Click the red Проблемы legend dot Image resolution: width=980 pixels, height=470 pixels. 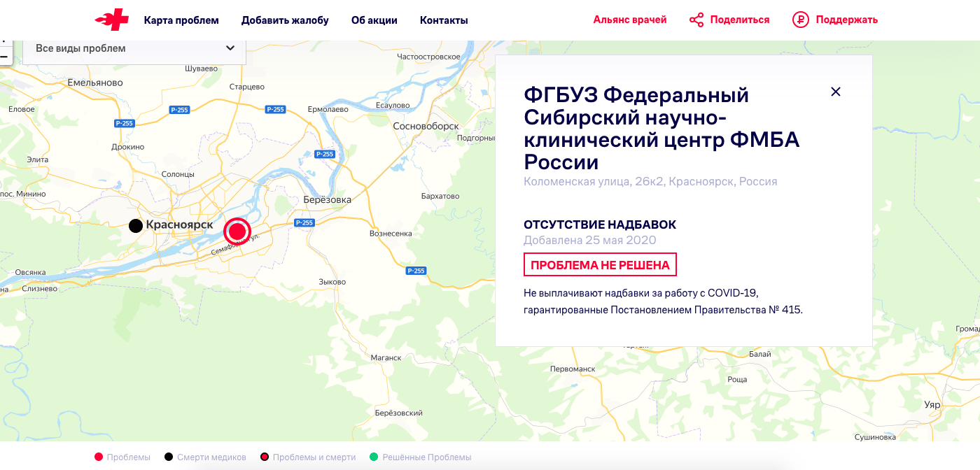coord(99,457)
